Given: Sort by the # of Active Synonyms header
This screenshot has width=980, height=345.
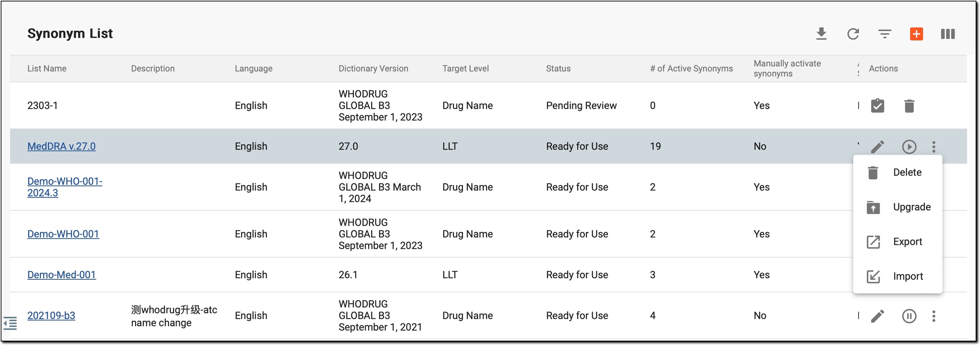Looking at the screenshot, I should coord(691,69).
